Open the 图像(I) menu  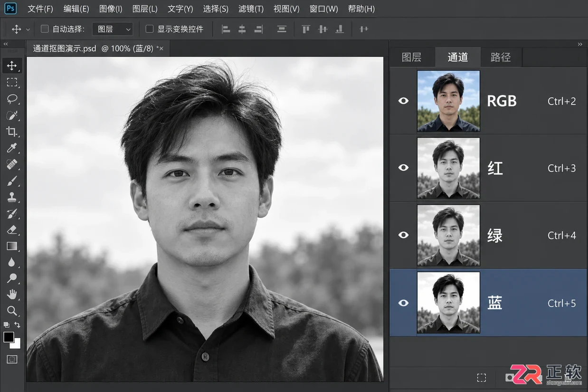coord(111,9)
